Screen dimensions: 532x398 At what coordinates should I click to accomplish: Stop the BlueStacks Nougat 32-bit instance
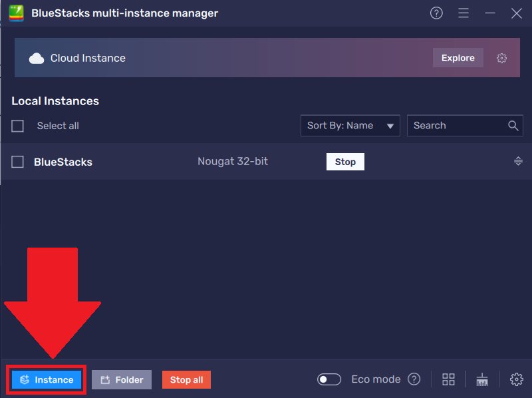click(x=345, y=162)
